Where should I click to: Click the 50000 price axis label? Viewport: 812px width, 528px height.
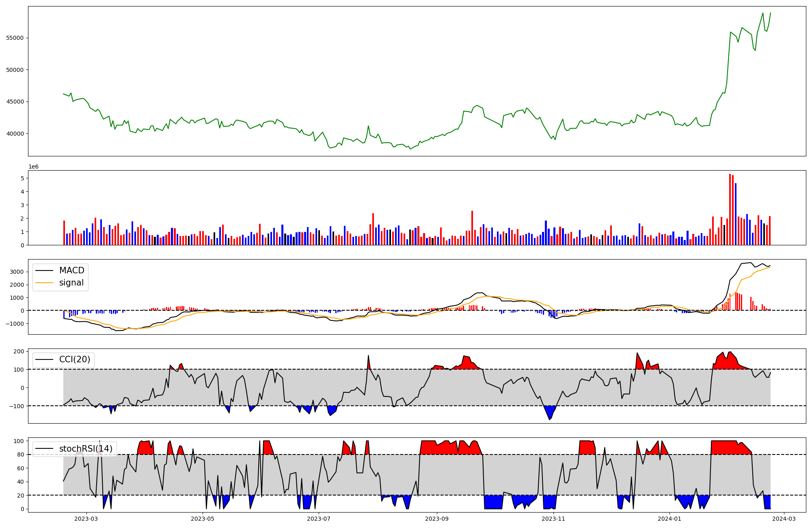(x=15, y=70)
